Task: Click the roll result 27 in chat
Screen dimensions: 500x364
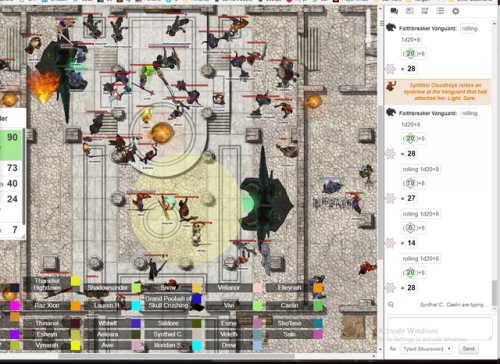Action: click(x=411, y=198)
